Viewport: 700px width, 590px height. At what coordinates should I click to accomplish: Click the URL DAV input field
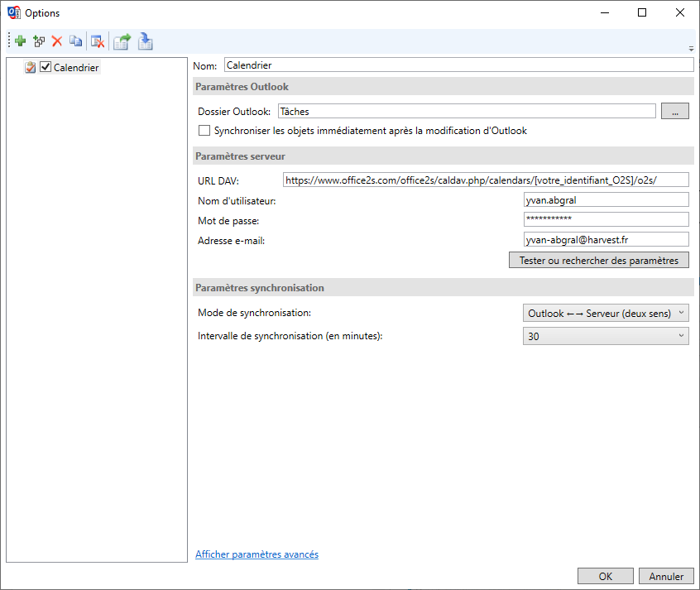(485, 180)
